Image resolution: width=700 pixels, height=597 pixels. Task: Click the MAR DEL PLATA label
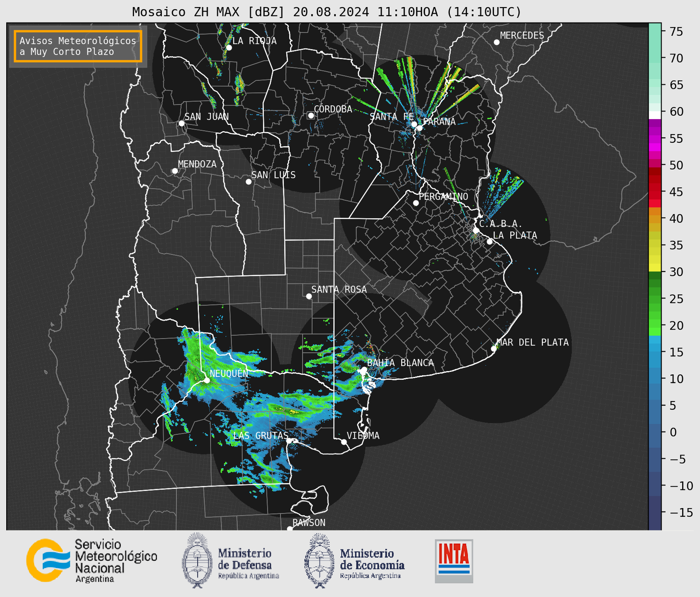tap(533, 343)
